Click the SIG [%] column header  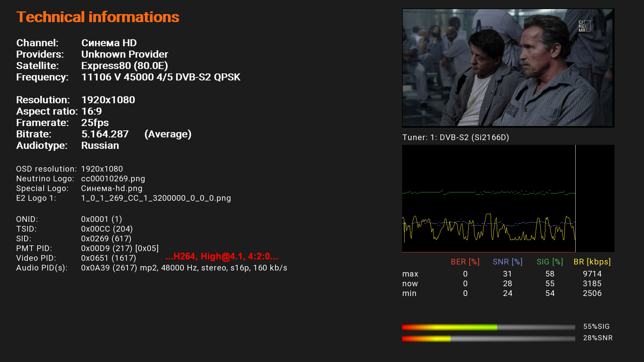(x=550, y=262)
